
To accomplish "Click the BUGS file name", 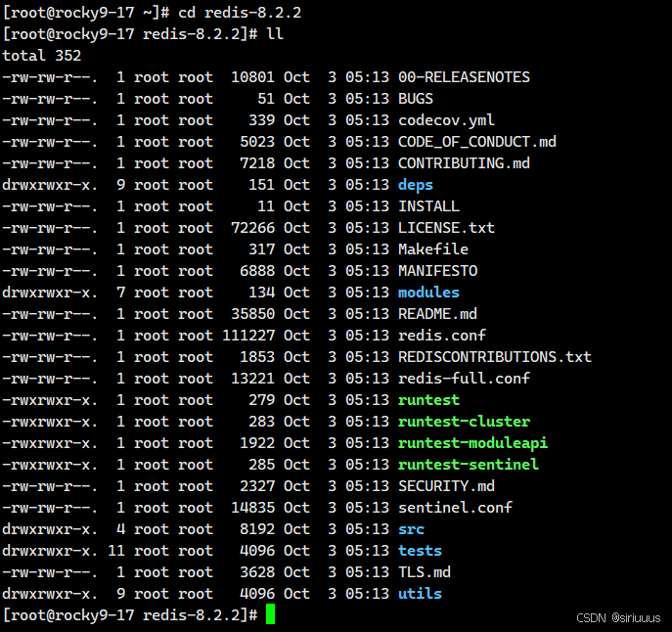I will pos(416,99).
